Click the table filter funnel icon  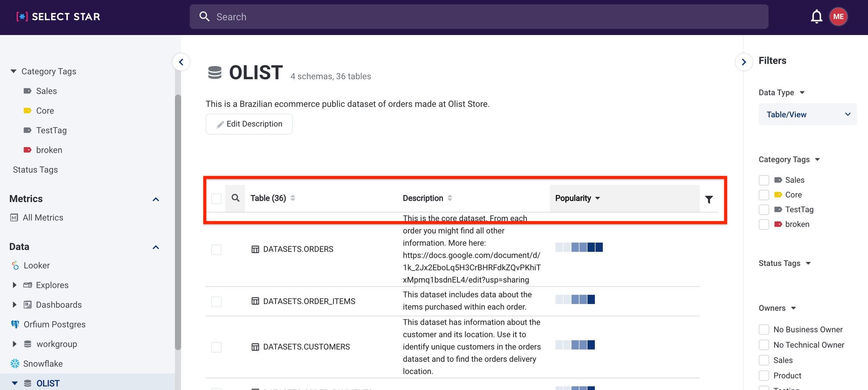[709, 199]
